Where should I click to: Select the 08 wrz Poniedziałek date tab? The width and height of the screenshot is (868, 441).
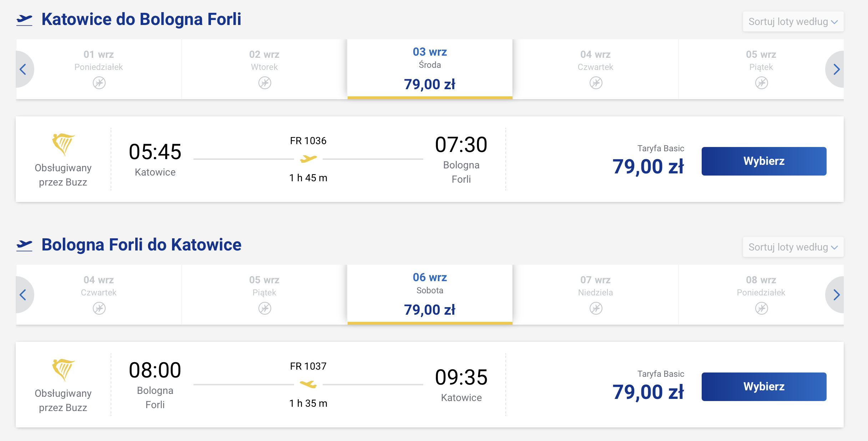tap(761, 295)
